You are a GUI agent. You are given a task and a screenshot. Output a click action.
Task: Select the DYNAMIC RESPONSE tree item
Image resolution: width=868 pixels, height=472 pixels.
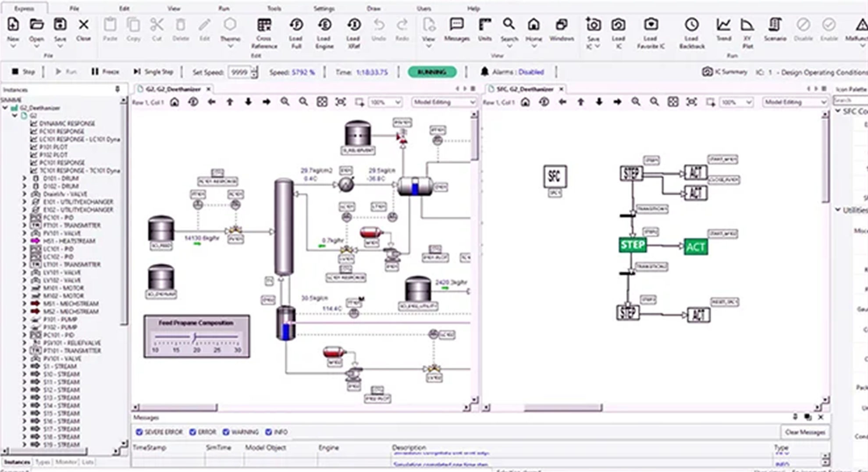[67, 124]
